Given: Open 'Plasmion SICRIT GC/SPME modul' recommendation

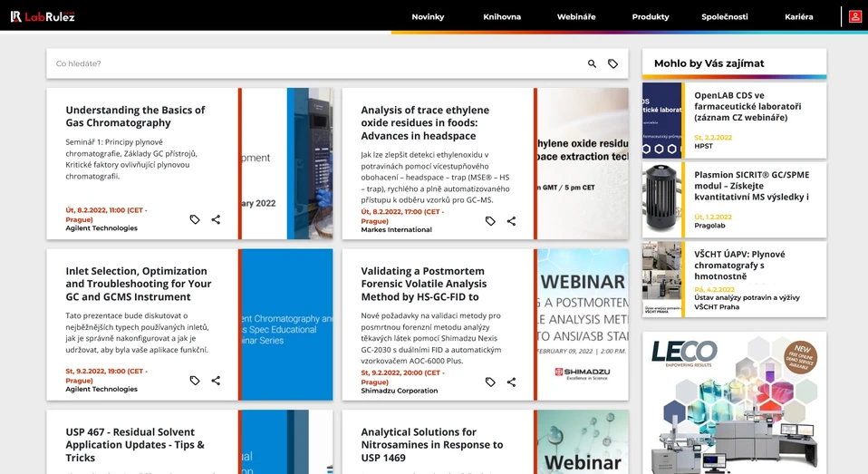Looking at the screenshot, I should [751, 186].
